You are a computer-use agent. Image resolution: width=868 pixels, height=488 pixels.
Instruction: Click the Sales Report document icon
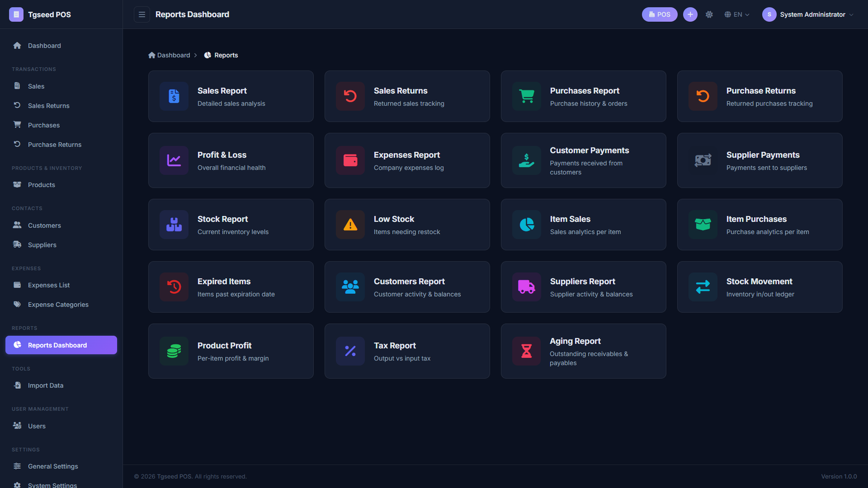coord(174,96)
